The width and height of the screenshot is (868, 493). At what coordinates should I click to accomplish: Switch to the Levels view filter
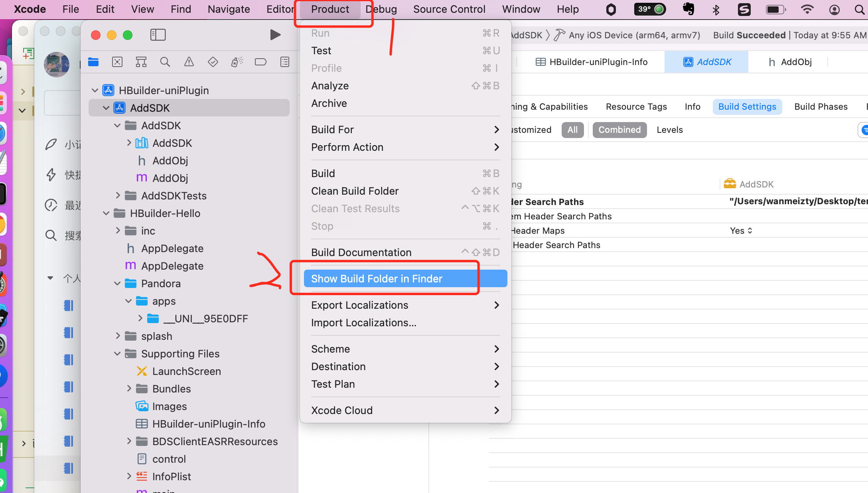670,130
